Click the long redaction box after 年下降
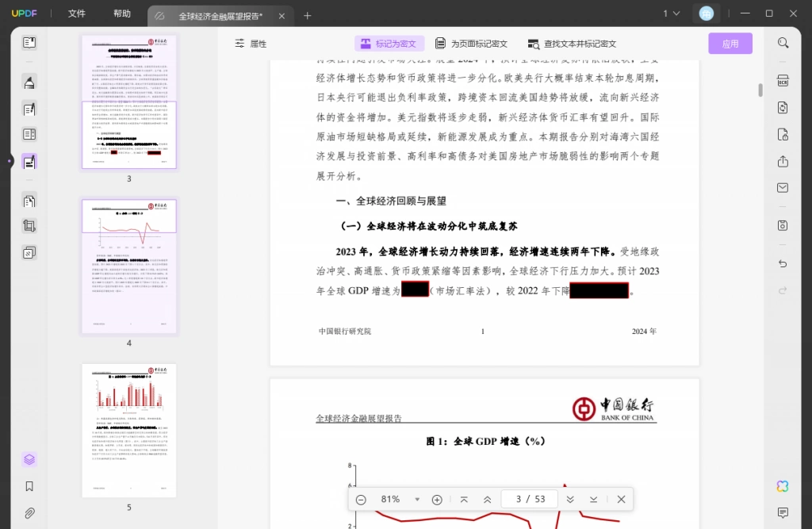Viewport: 812px width, 529px height. point(599,290)
